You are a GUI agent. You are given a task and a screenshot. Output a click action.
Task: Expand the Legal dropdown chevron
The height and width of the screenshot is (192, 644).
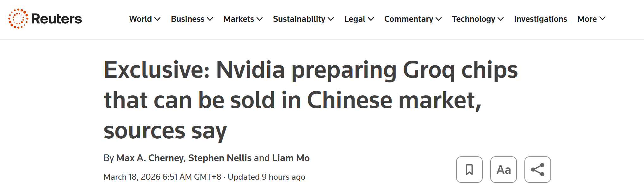371,19
